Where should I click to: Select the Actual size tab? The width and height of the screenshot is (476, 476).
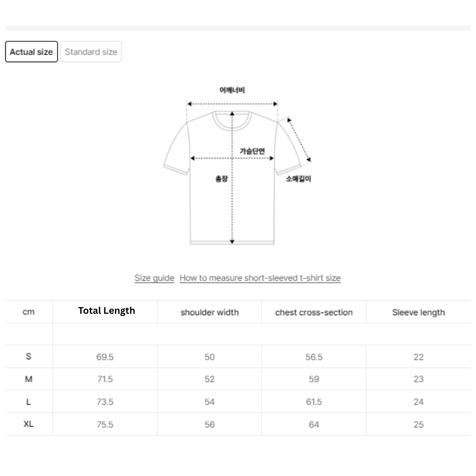[x=31, y=52]
